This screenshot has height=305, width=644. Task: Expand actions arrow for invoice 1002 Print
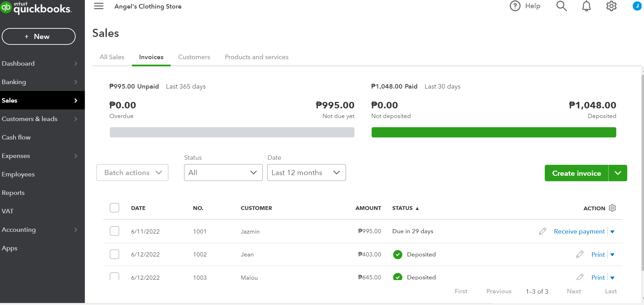click(613, 255)
